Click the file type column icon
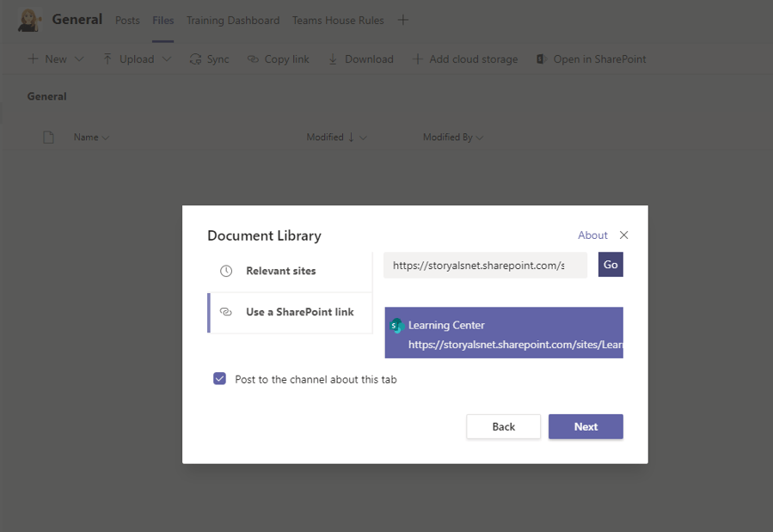Image resolution: width=773 pixels, height=532 pixels. coord(48,137)
